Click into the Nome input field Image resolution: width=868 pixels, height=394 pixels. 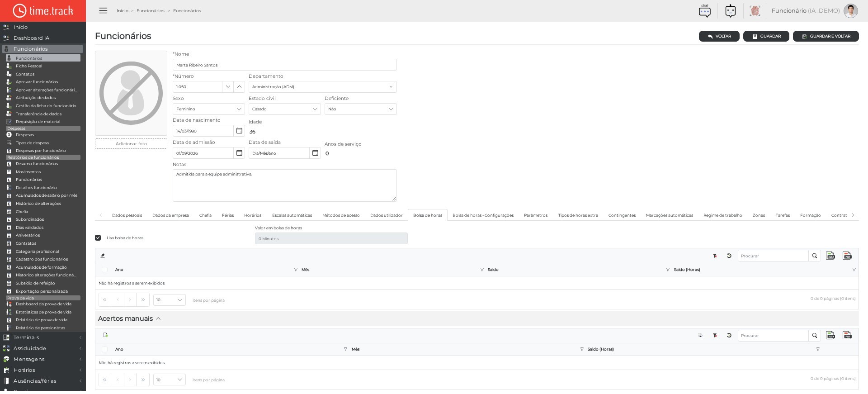coord(285,65)
